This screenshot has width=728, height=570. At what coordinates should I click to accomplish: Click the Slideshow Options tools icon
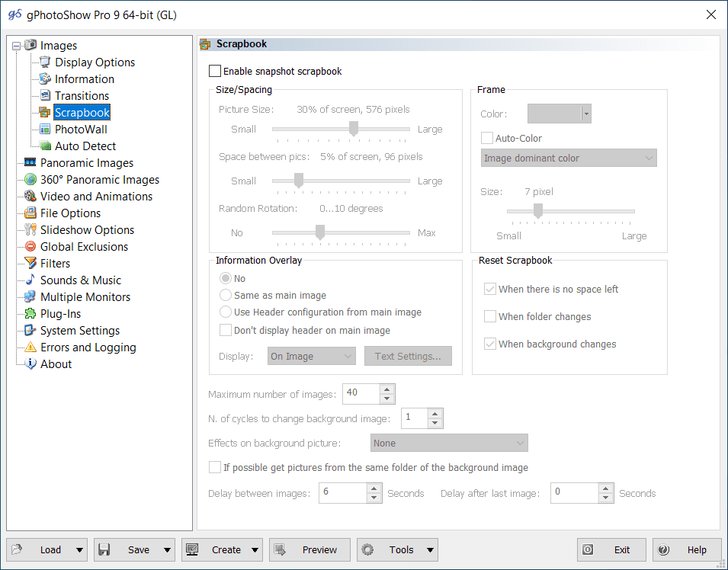[30, 229]
